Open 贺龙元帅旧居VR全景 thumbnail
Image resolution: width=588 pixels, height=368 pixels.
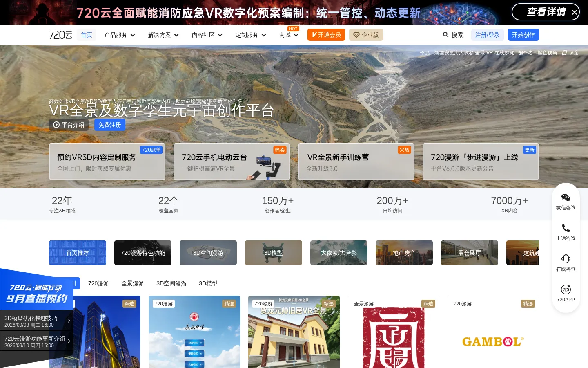point(294,332)
